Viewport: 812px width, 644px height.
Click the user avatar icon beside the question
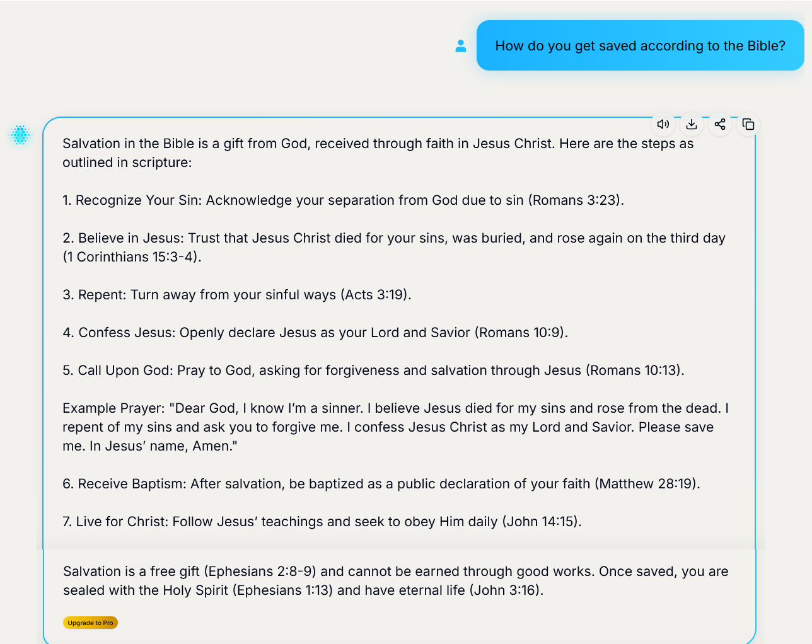click(x=461, y=46)
